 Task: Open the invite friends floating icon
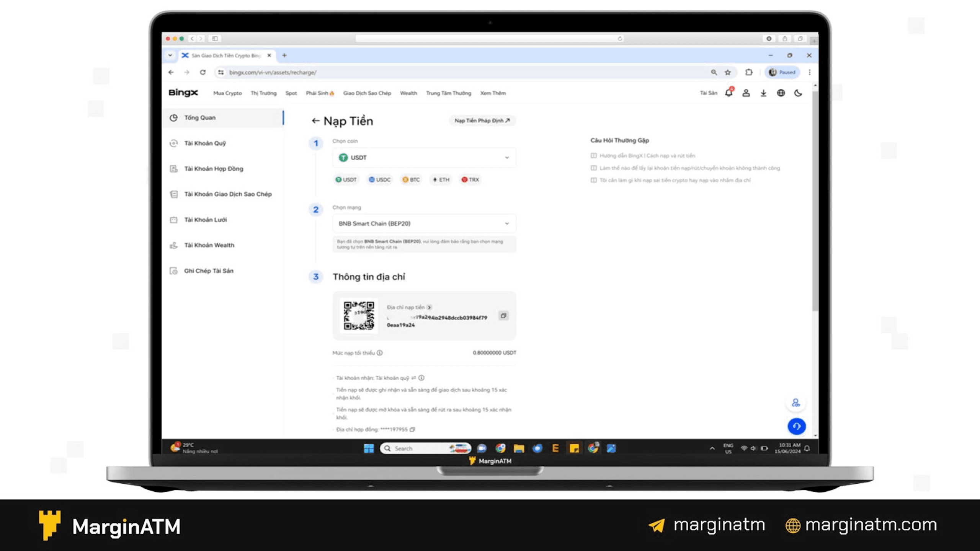coord(796,403)
